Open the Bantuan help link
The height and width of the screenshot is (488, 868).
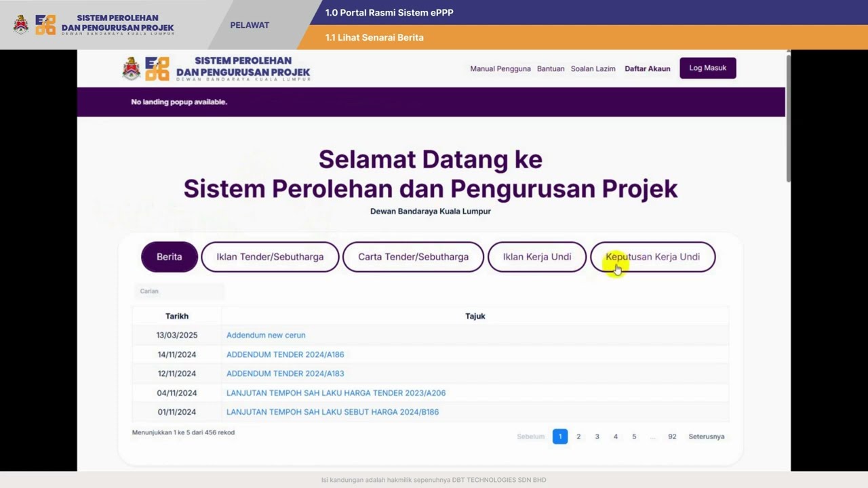(x=551, y=68)
